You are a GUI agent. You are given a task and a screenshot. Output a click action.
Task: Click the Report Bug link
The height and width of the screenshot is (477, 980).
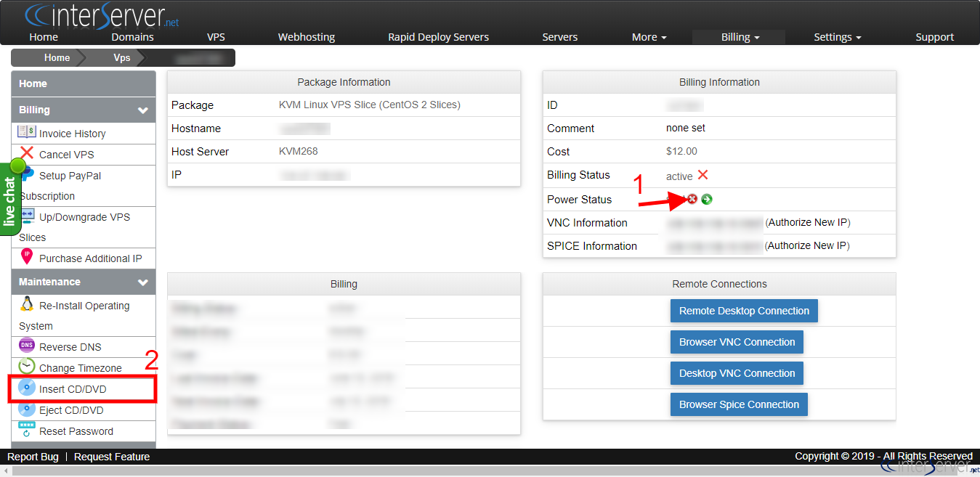coord(33,457)
